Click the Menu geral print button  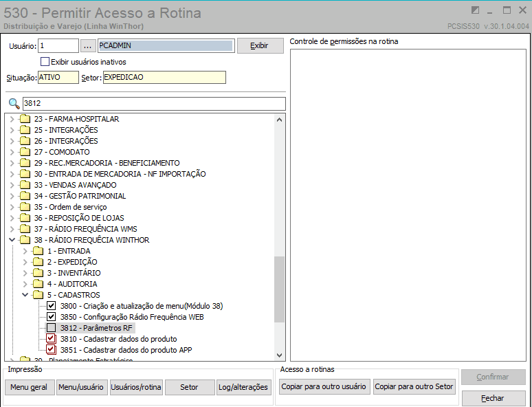30,387
